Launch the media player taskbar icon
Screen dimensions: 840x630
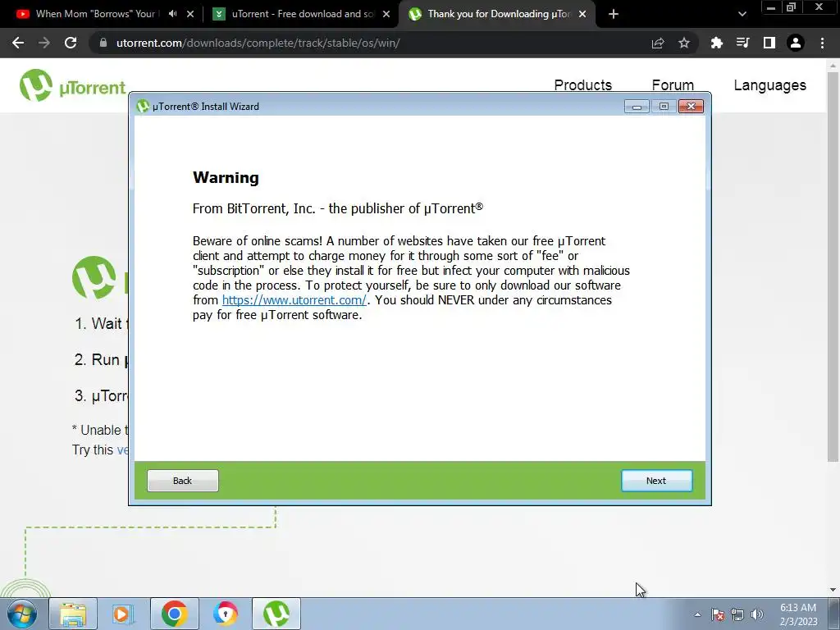(123, 614)
